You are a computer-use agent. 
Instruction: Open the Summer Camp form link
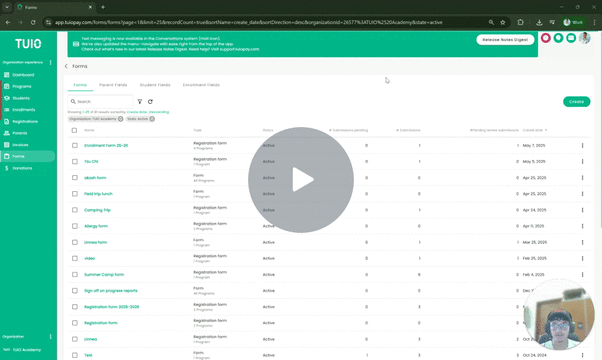point(104,274)
